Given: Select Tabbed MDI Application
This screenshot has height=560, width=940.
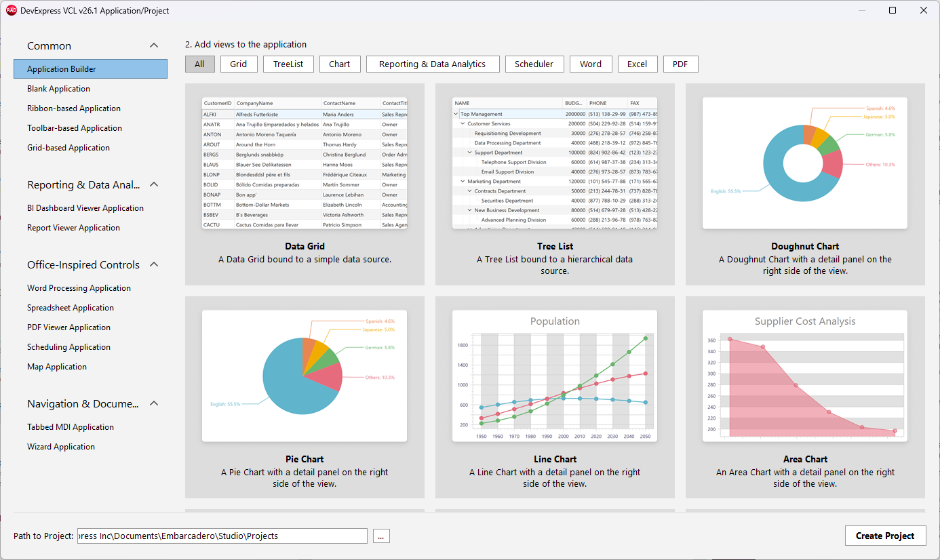Looking at the screenshot, I should 90,427.
